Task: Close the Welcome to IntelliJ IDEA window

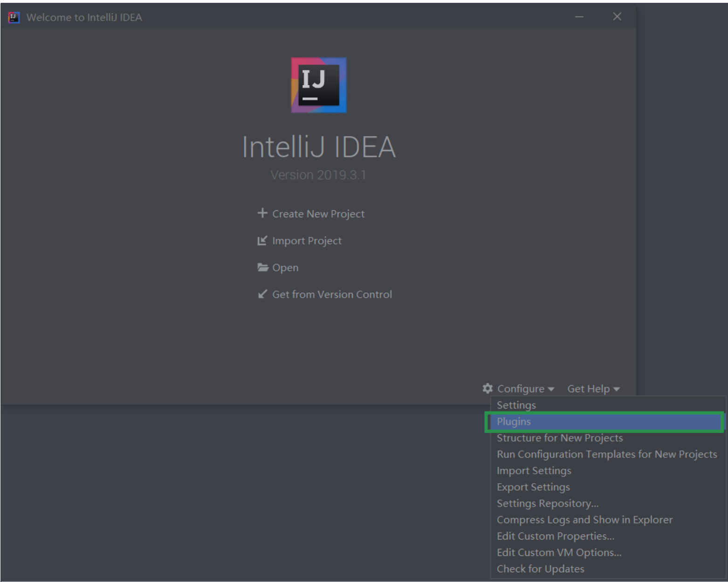Action: pyautogui.click(x=617, y=17)
